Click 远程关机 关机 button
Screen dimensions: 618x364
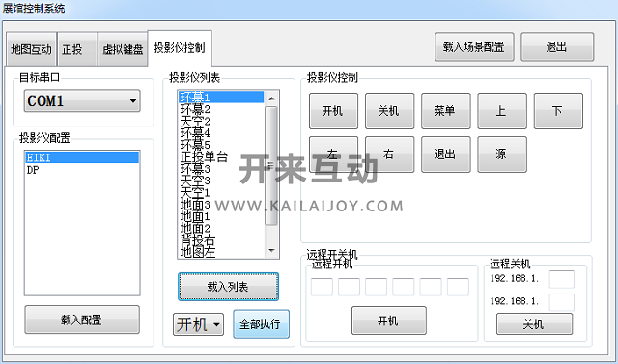point(534,324)
